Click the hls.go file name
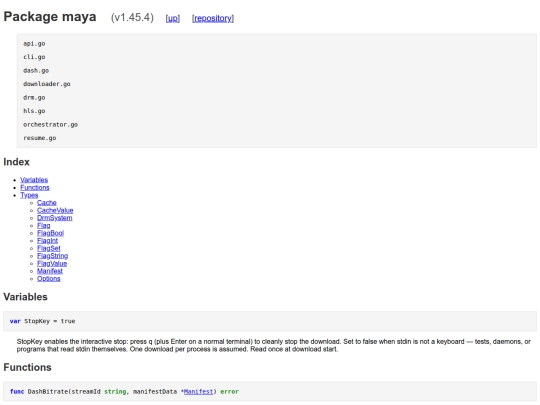This screenshot has width=540, height=405. [x=34, y=111]
